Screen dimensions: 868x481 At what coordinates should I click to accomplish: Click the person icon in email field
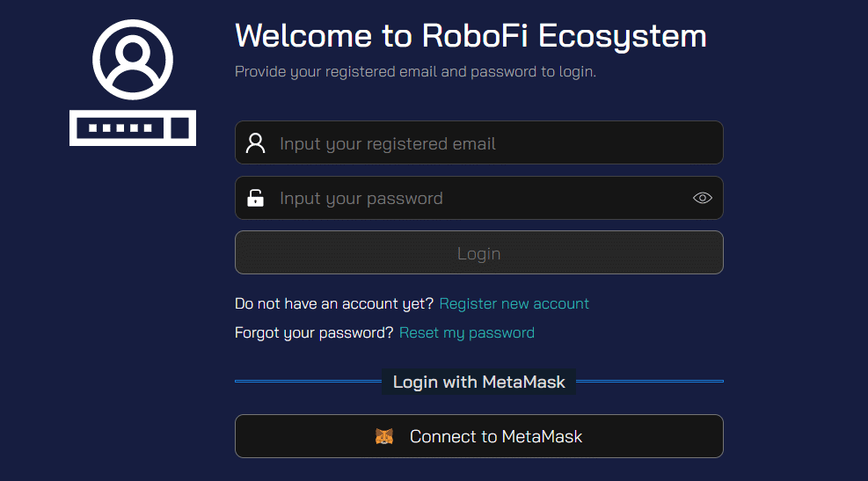pos(256,143)
